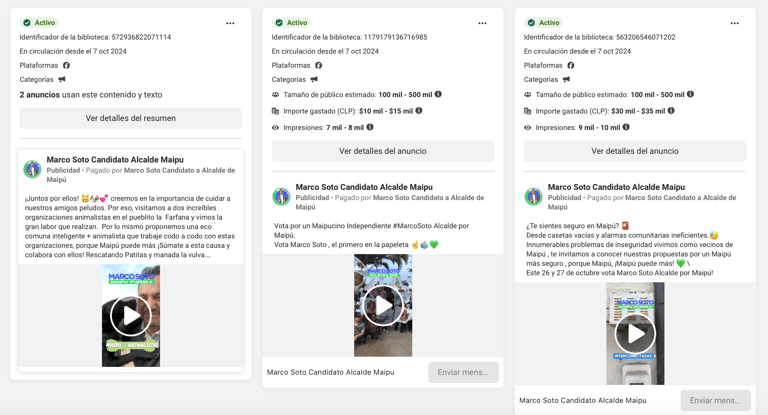Click page name footer beneath the security video

coord(583,400)
